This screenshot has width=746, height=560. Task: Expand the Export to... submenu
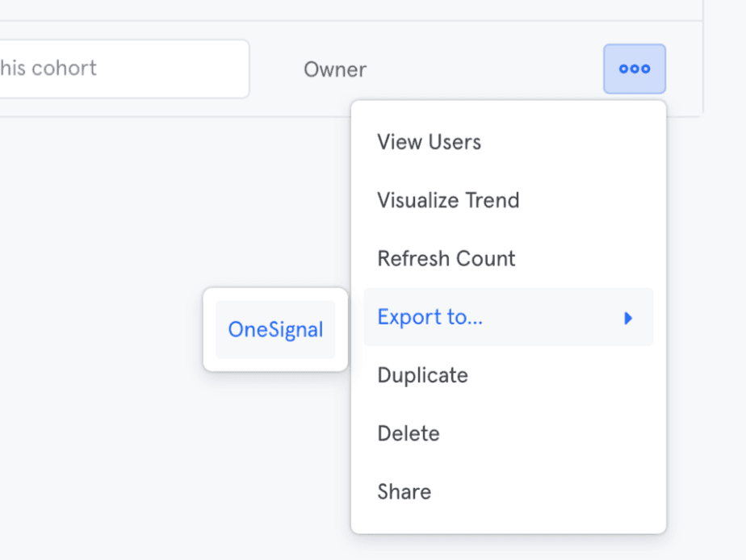(430, 317)
